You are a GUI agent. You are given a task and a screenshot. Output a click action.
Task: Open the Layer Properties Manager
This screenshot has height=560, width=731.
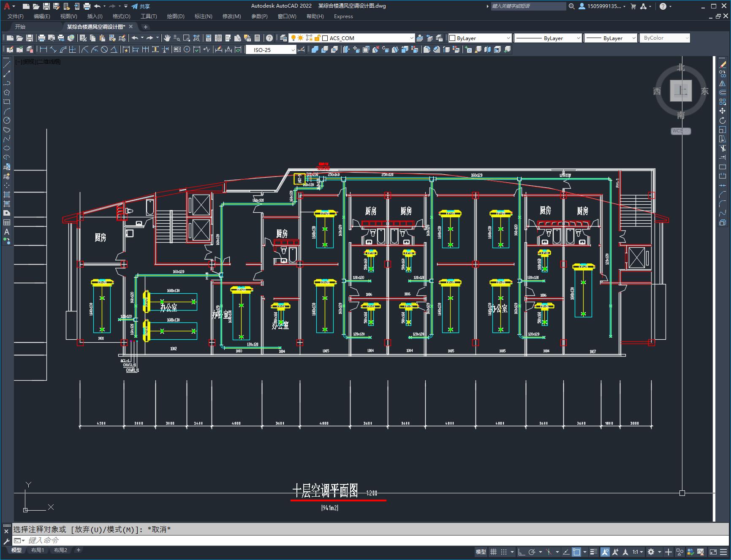click(x=283, y=38)
